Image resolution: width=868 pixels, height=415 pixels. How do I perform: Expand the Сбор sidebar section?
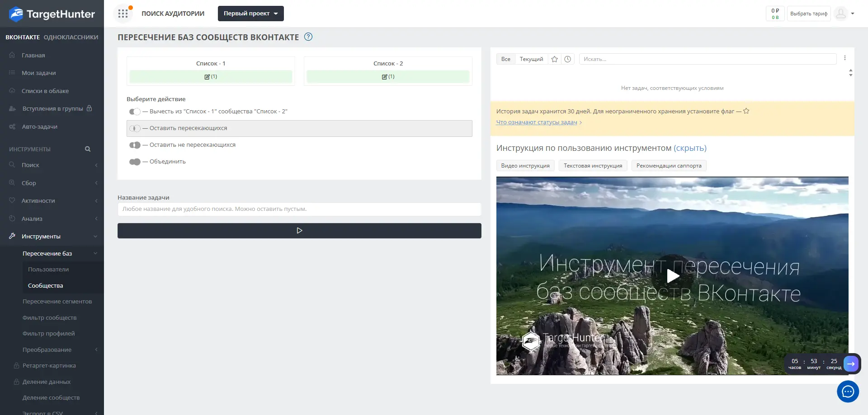pos(96,183)
